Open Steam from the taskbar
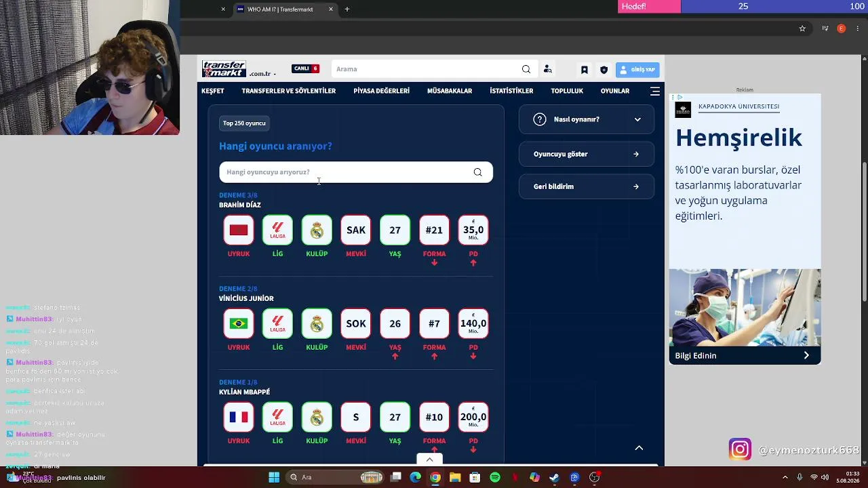Viewport: 868px width, 488px height. (x=554, y=477)
